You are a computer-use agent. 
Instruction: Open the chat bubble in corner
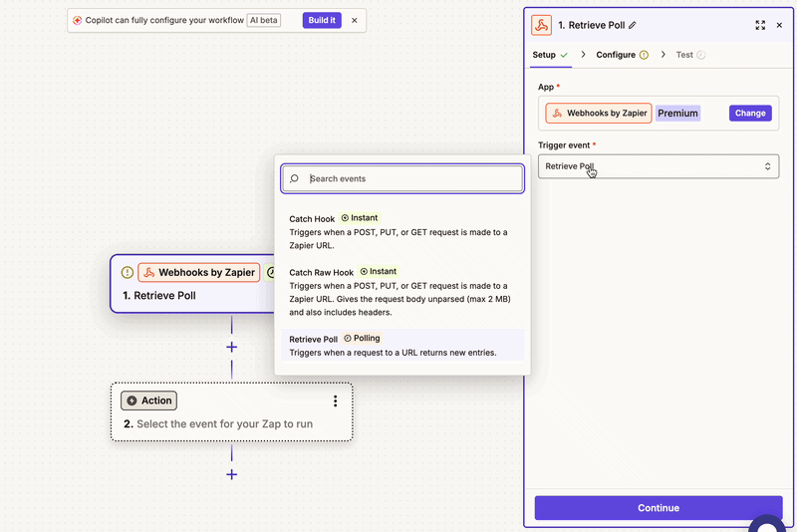tap(767, 524)
